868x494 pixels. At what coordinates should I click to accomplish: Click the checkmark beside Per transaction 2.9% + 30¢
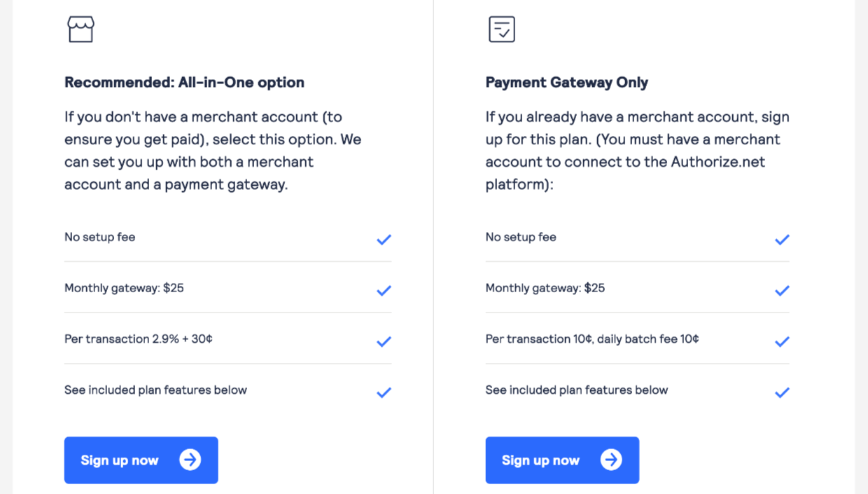pos(384,341)
